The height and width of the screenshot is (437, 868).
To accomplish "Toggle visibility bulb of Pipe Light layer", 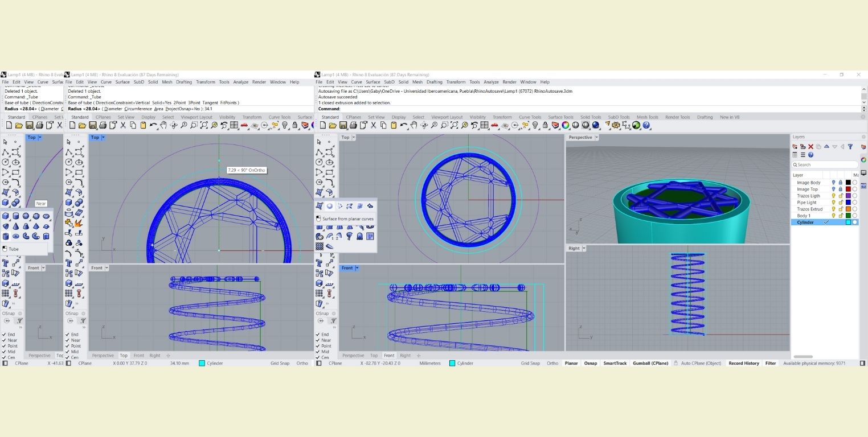I will click(833, 203).
